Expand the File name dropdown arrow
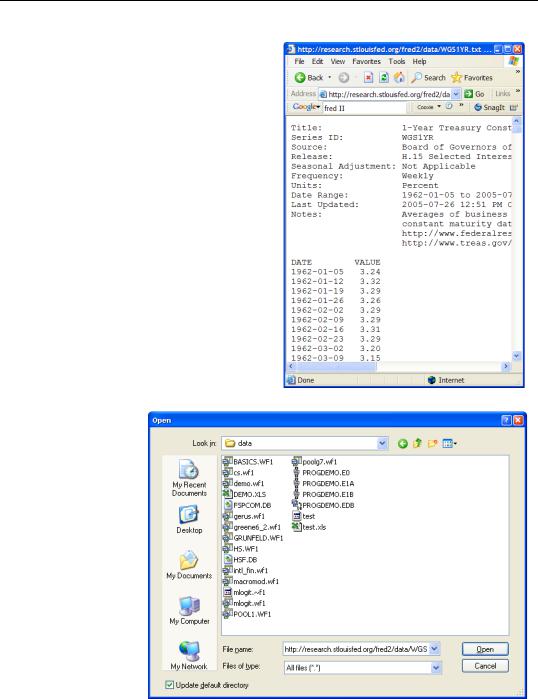Screen dimensions: 538x699 coord(435,649)
